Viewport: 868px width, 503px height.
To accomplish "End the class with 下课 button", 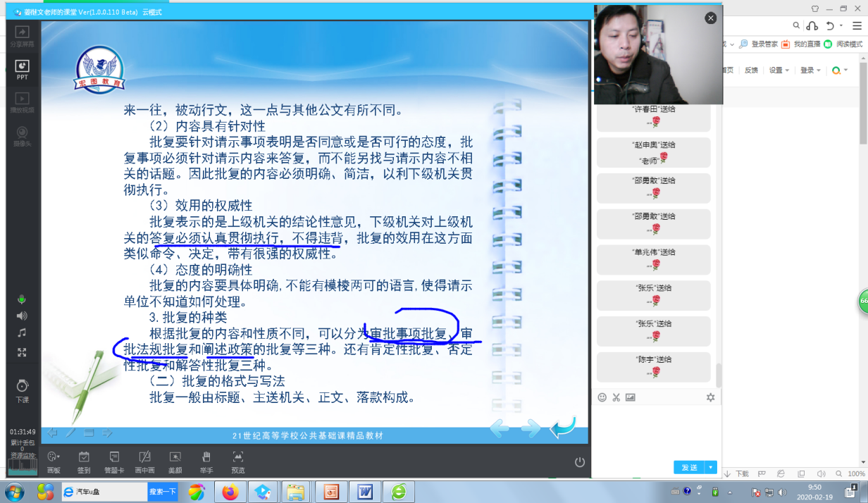I will tap(23, 390).
